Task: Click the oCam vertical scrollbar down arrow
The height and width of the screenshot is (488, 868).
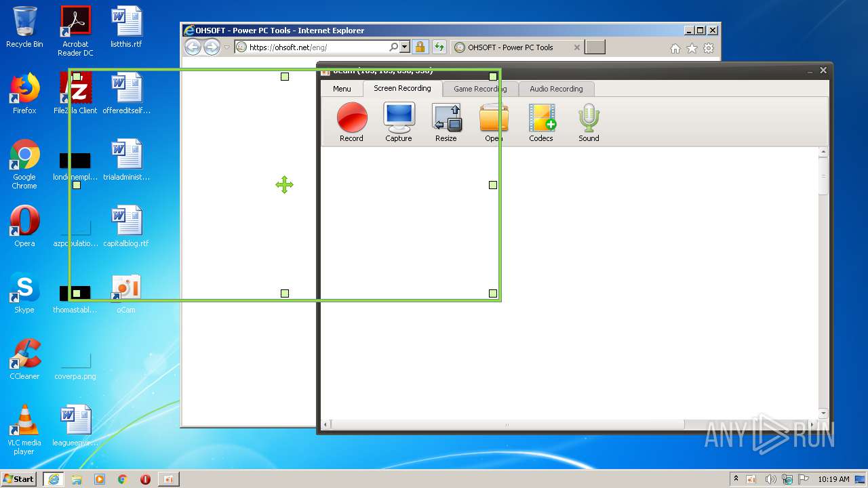Action: coord(824,413)
